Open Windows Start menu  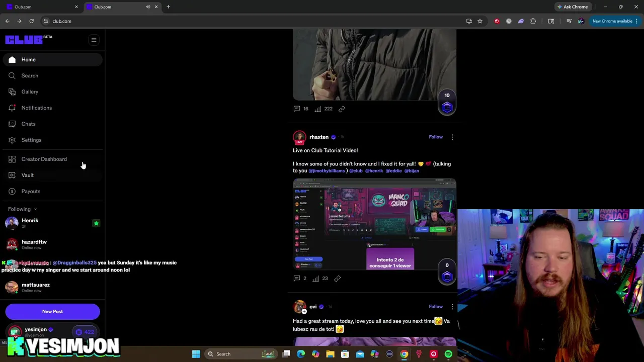[196, 354]
